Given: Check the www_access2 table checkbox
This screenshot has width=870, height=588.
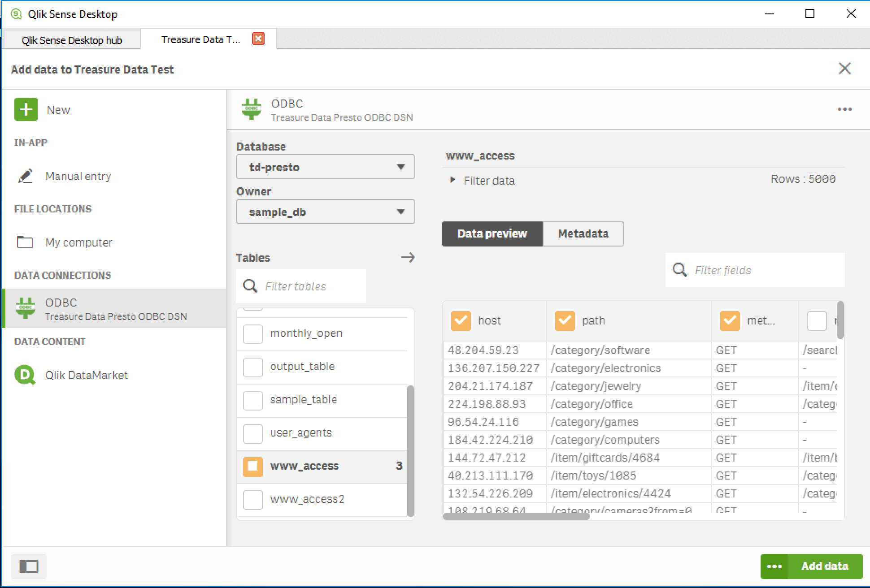Looking at the screenshot, I should [x=253, y=500].
